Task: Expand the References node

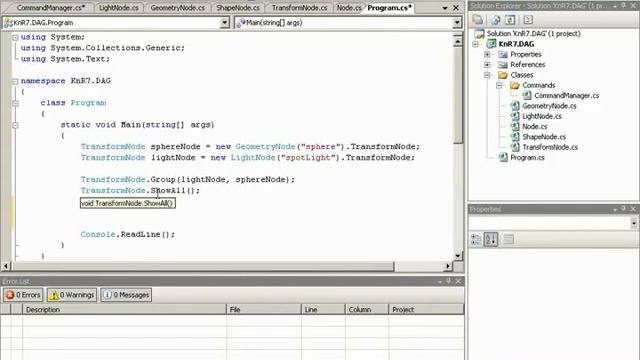Action: 487,64
